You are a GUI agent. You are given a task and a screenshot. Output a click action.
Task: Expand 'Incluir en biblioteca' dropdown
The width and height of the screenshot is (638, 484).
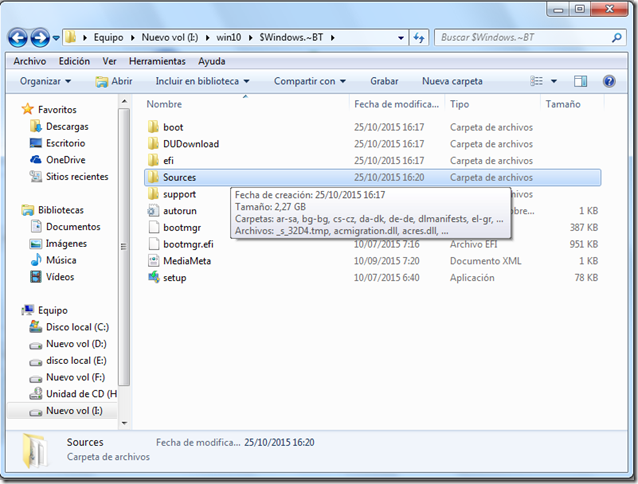tap(202, 81)
